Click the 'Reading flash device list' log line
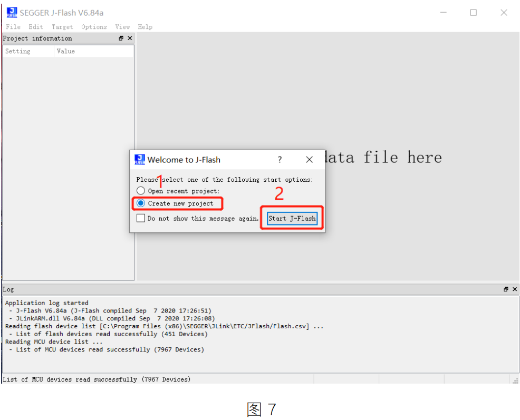This screenshot has width=520, height=420. click(x=164, y=326)
